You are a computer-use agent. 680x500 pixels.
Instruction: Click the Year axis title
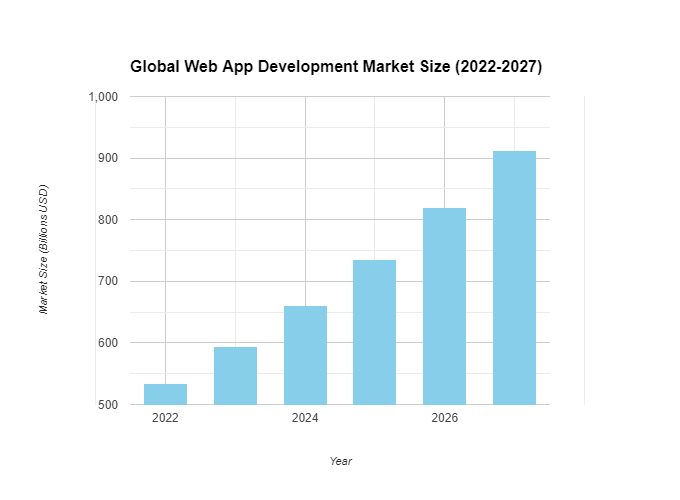tap(341, 461)
